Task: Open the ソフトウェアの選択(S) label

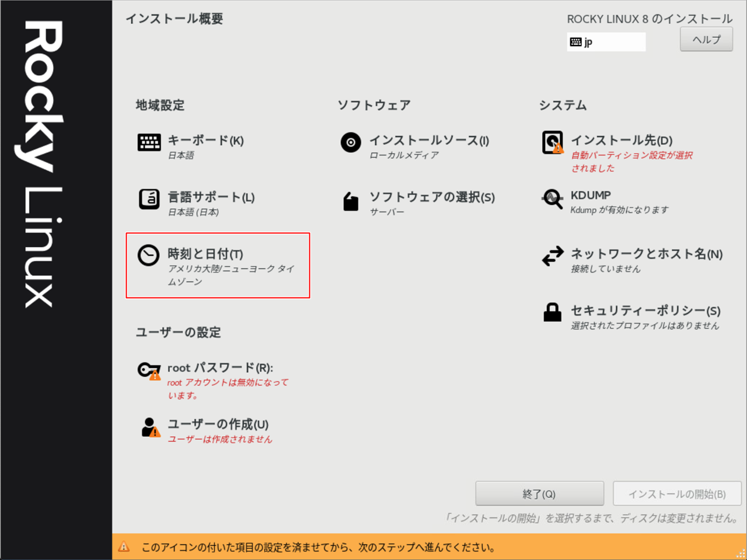Action: pyautogui.click(x=432, y=197)
